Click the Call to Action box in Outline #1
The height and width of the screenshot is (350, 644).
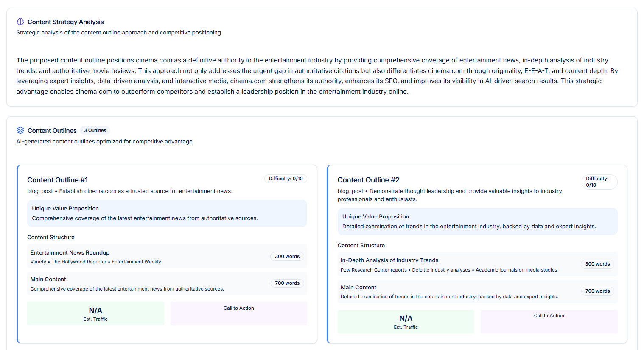(238, 313)
